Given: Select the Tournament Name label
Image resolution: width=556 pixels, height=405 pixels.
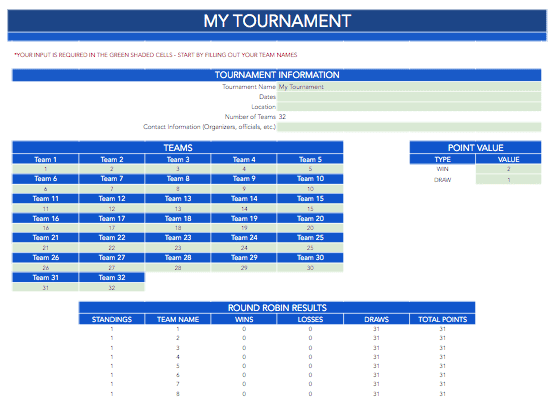Looking at the screenshot, I should pyautogui.click(x=249, y=87).
